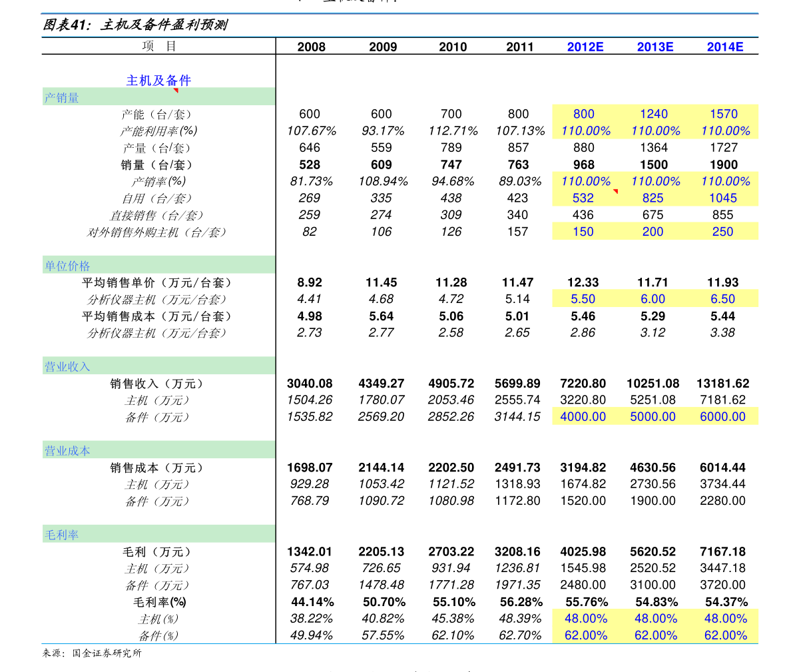The image size is (793, 672).
Task: Click the red comment marker beside the 532 cell
Action: point(615,192)
